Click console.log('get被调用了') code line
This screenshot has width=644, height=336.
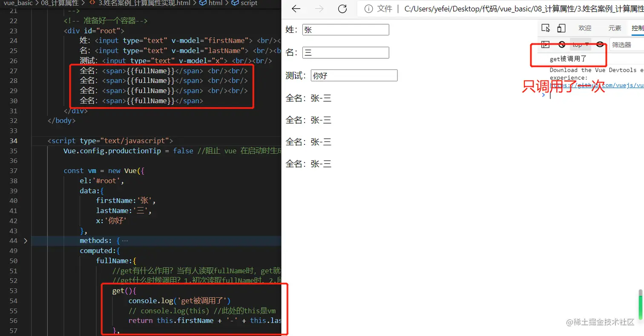click(x=179, y=301)
